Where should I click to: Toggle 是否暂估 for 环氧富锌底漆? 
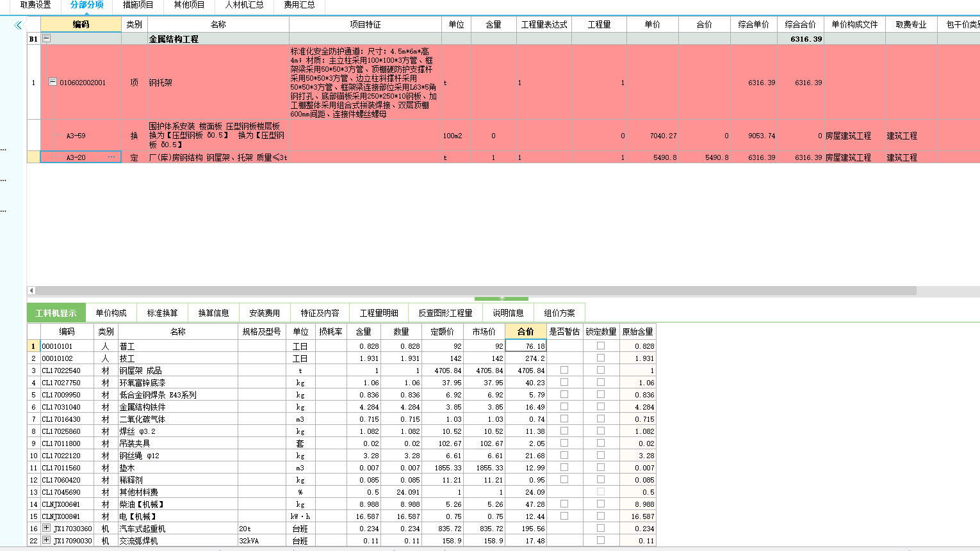(564, 382)
